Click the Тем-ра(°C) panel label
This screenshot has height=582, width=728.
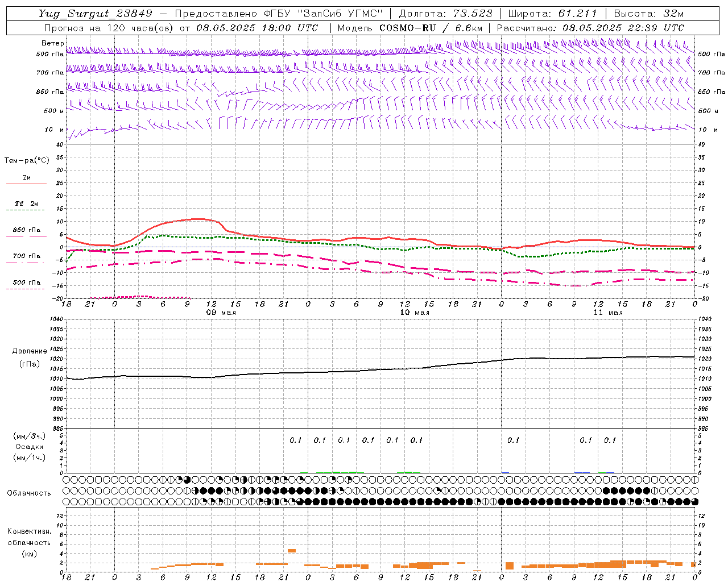click(27, 161)
